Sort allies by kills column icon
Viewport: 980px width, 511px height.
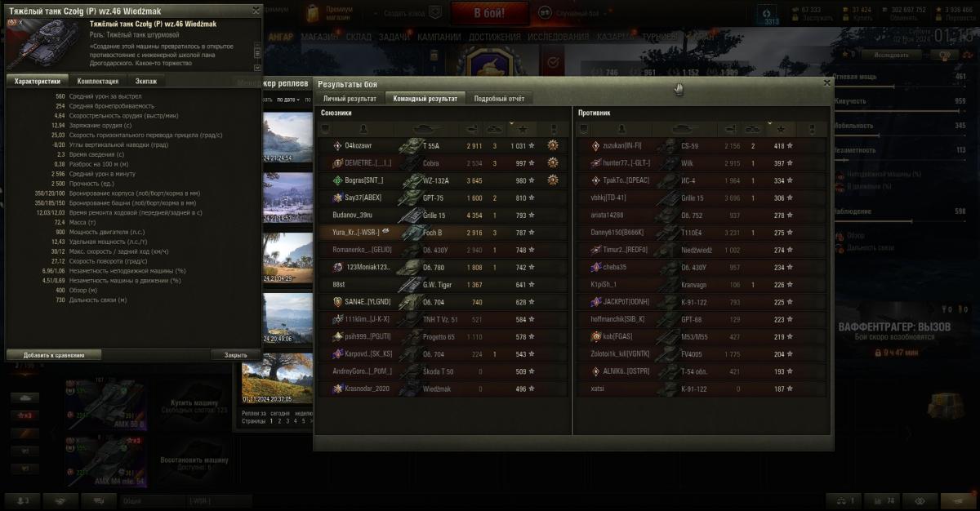coord(495,129)
